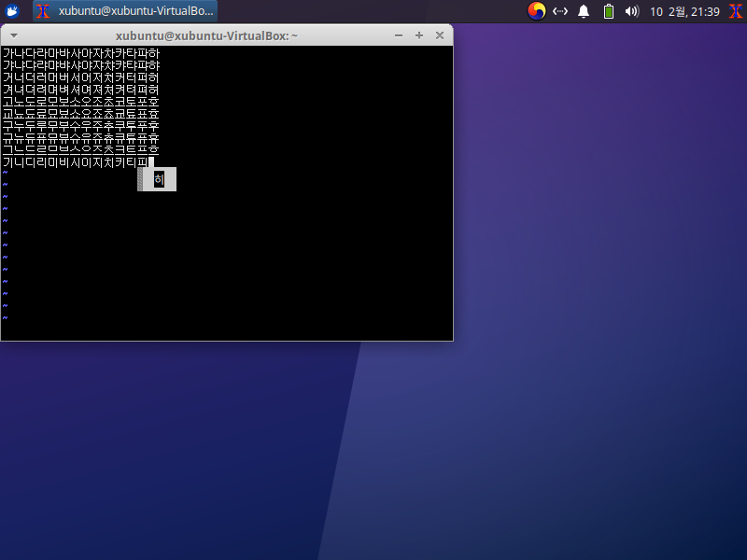Maximize the terminal window with plus button

(x=419, y=35)
